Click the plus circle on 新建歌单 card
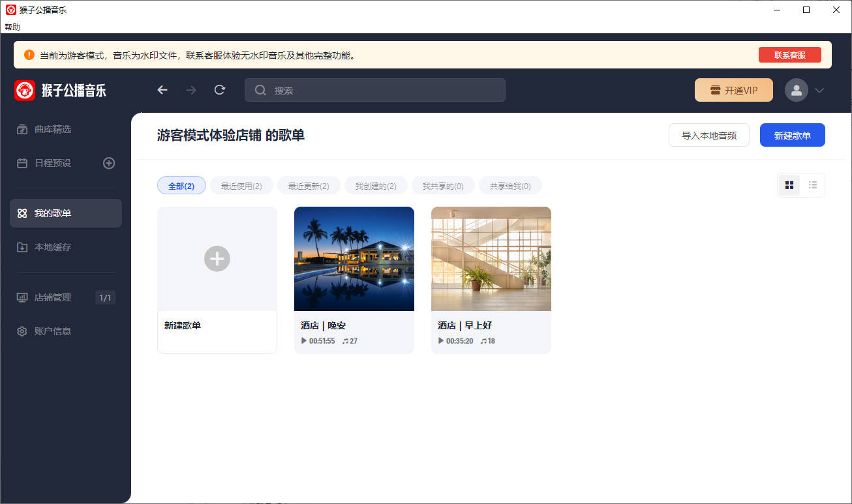The image size is (852, 504). pyautogui.click(x=217, y=259)
